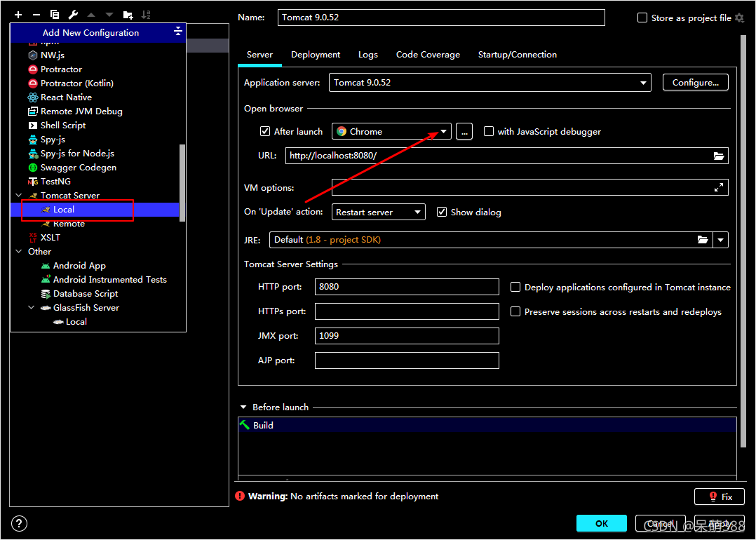Uncheck the After launch checkbox
Viewport: 756px width, 540px height.
264,131
